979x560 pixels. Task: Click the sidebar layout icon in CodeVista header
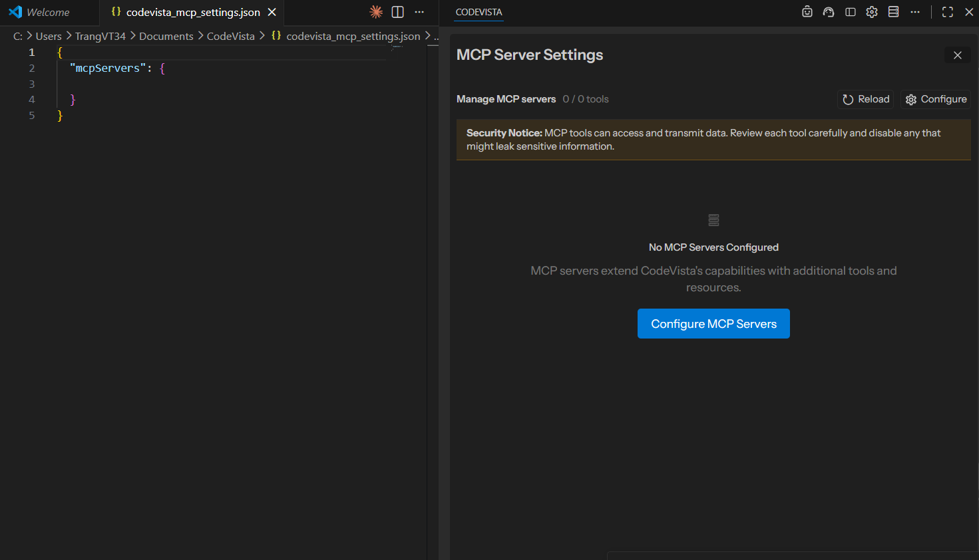point(851,12)
